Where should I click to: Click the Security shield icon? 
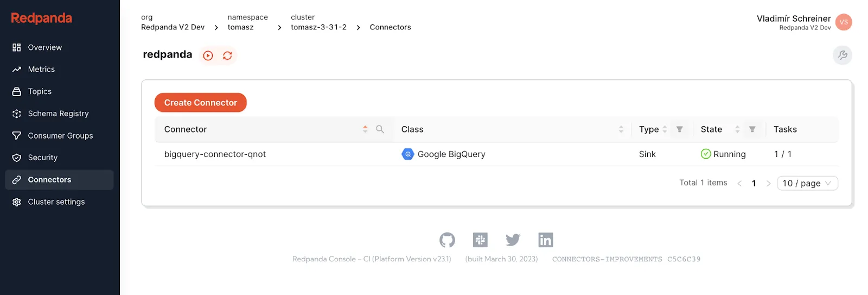coord(17,158)
